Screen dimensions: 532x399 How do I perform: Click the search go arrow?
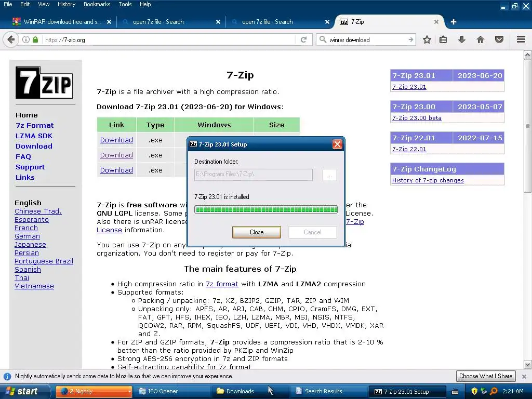point(410,39)
